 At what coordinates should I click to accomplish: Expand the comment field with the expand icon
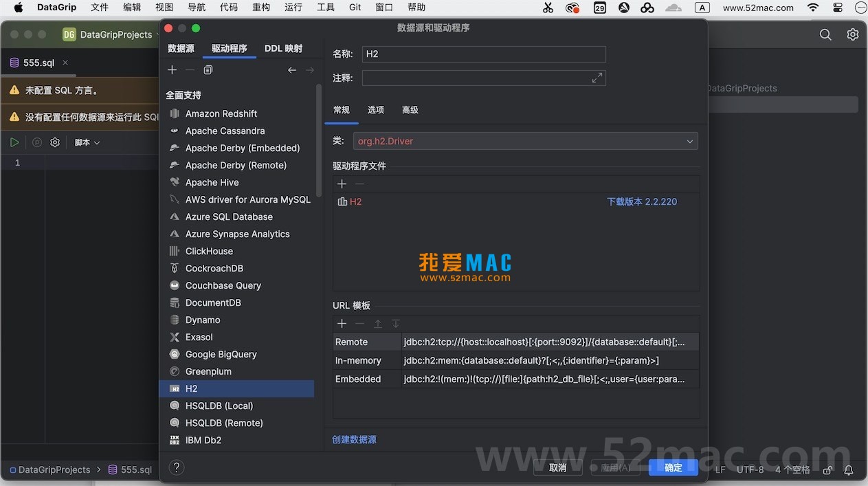pyautogui.click(x=597, y=78)
